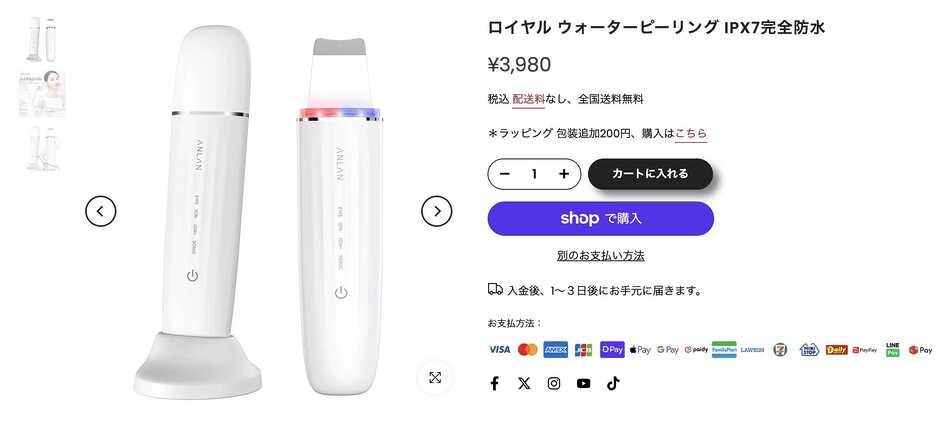The height and width of the screenshot is (431, 940).
Task: Go to the previous product image
Action: pos(101,211)
